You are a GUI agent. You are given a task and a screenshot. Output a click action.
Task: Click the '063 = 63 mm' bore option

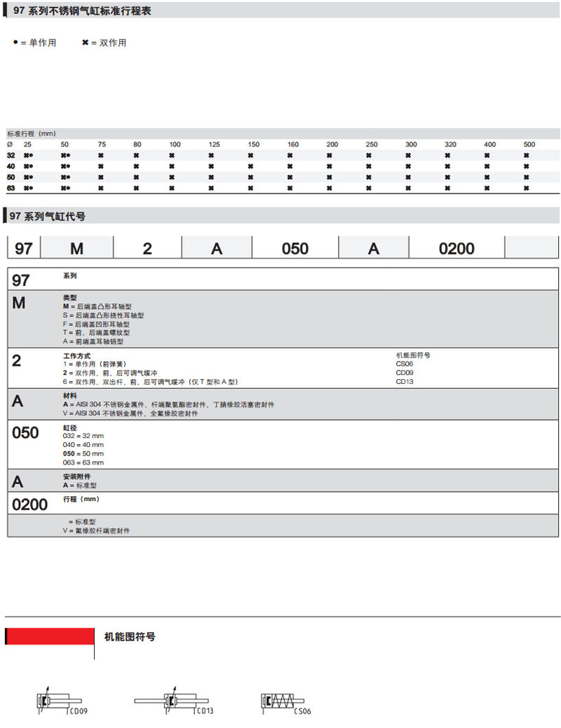coord(83,462)
